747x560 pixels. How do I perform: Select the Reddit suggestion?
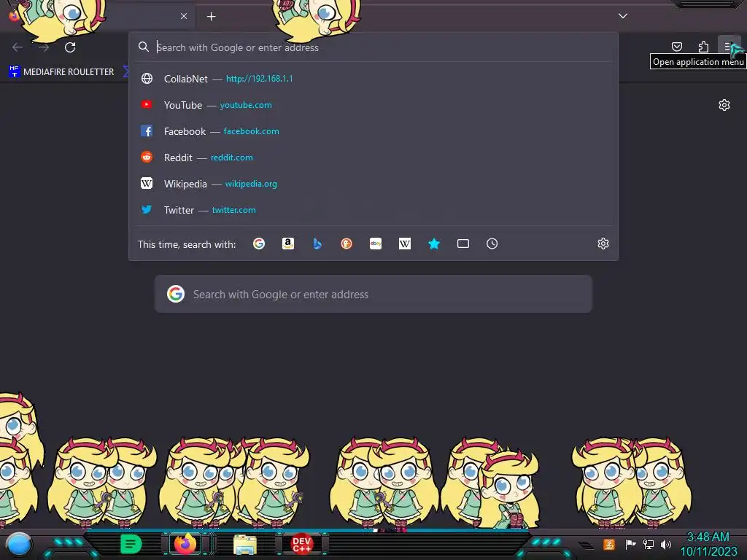[x=373, y=157]
